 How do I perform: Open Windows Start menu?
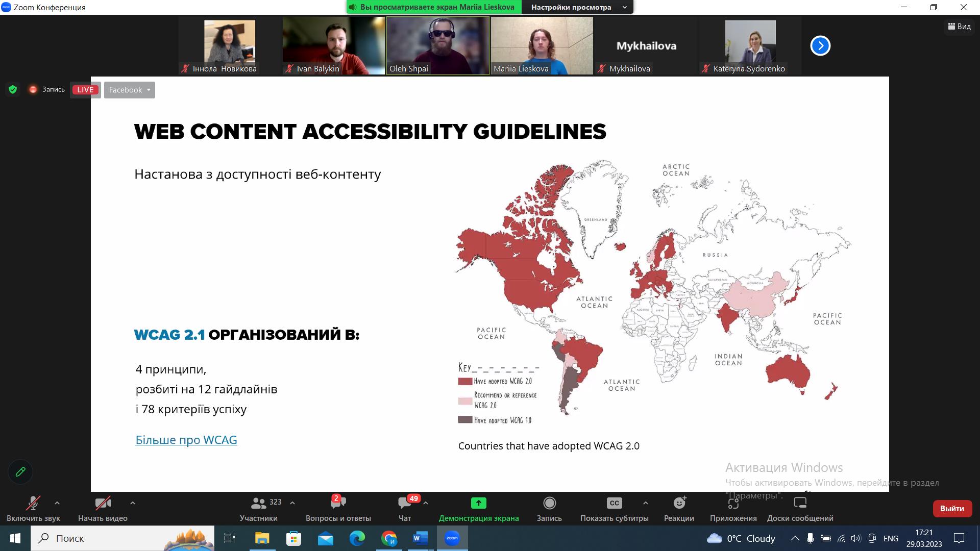pos(15,538)
